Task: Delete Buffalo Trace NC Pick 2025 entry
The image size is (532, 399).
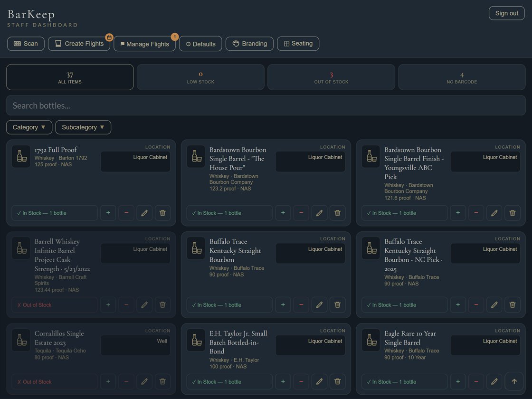Action: coord(513,304)
